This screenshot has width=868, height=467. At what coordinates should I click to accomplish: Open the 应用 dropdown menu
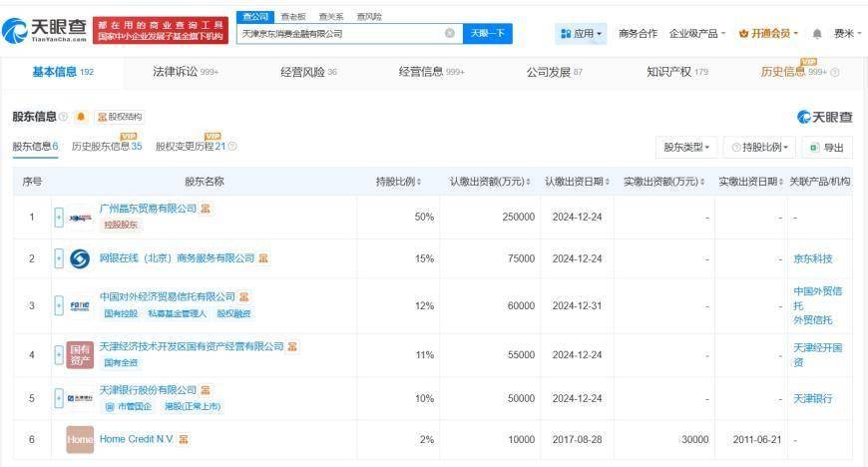582,34
